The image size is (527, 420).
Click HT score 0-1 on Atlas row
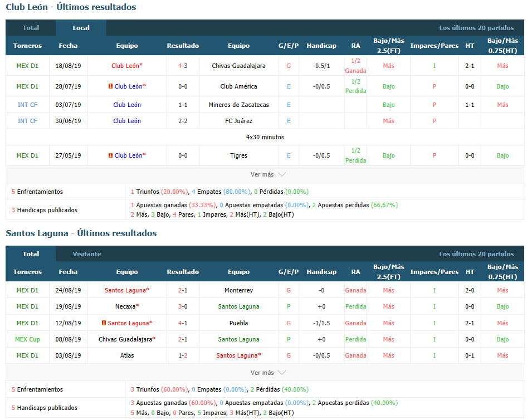click(470, 355)
